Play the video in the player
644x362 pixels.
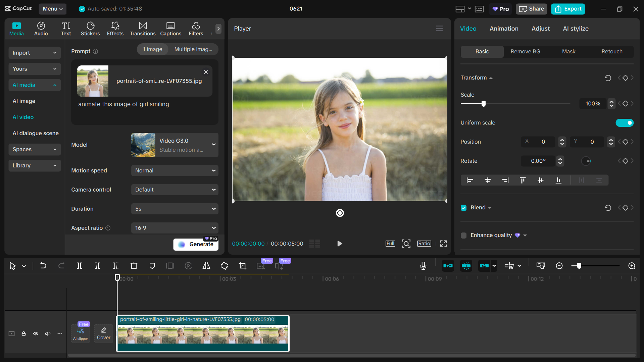tap(340, 244)
